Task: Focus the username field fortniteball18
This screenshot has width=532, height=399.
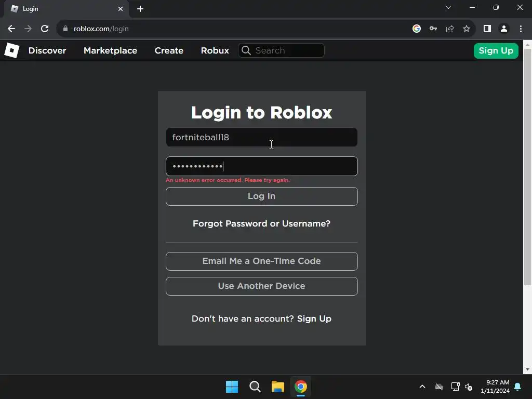Action: point(262,137)
